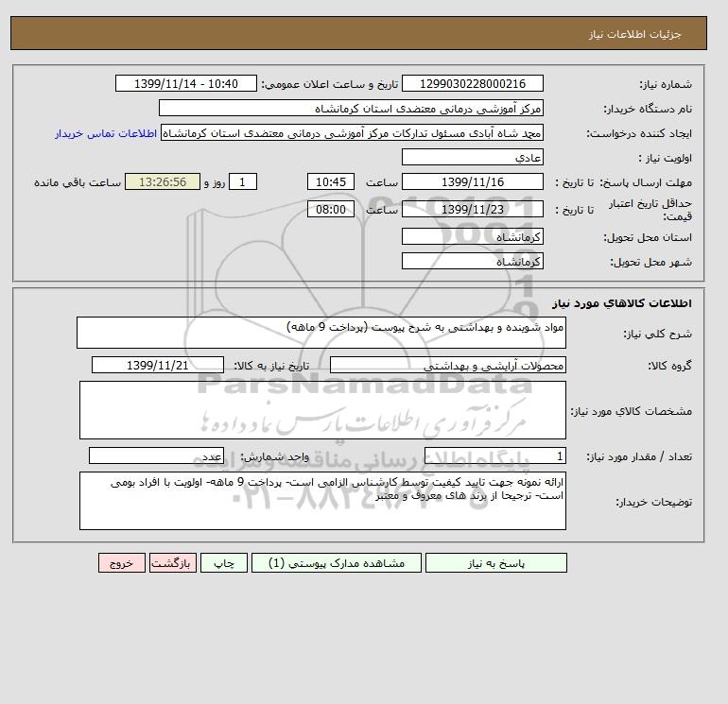The width and height of the screenshot is (728, 704).
Task: Click the شهر محل تحویل field
Action: [x=472, y=261]
